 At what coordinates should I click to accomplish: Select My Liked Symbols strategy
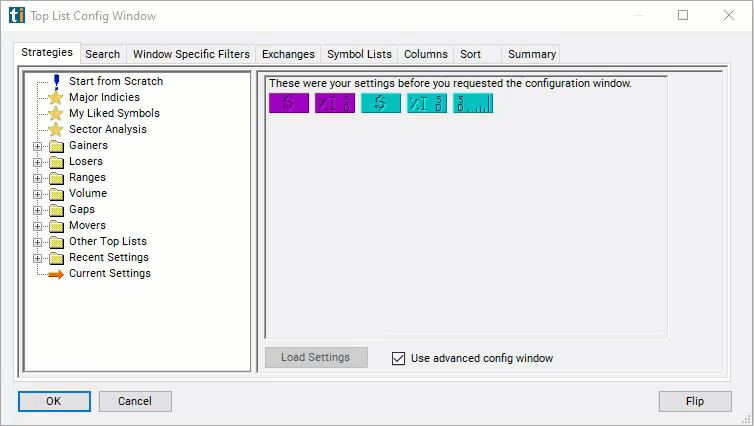coord(114,113)
